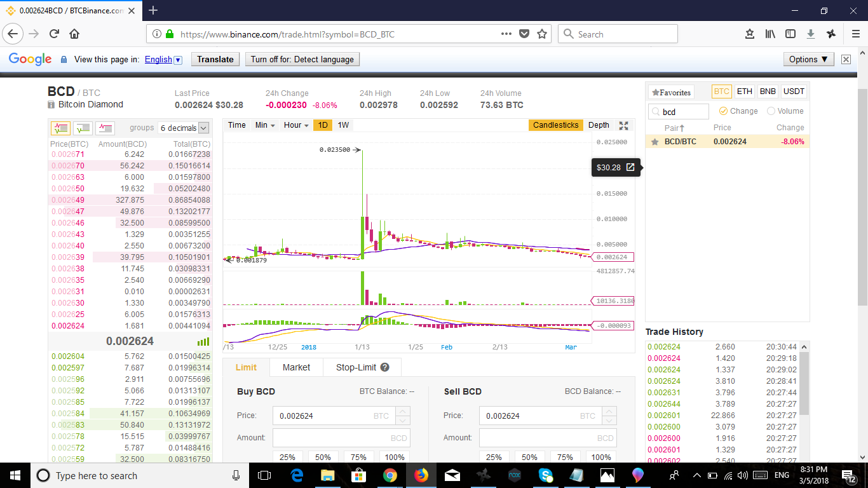Open Firefox downloads arrow
The height and width of the screenshot is (488, 868).
pos(811,34)
